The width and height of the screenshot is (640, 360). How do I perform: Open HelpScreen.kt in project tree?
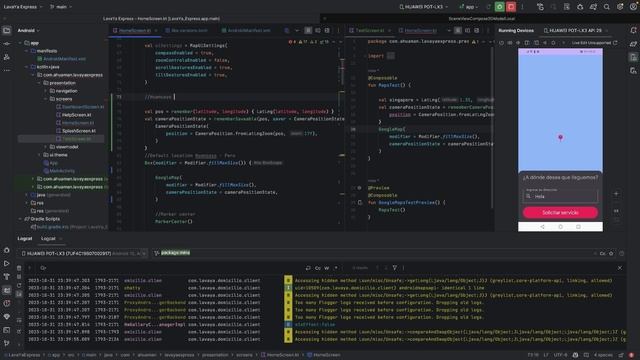pos(76,115)
